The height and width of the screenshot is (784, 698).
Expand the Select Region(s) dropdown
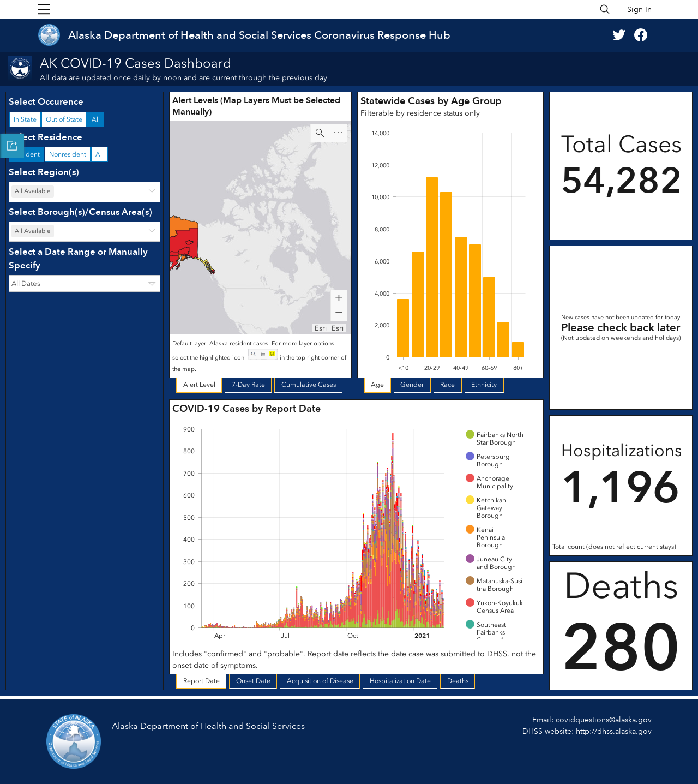click(85, 191)
